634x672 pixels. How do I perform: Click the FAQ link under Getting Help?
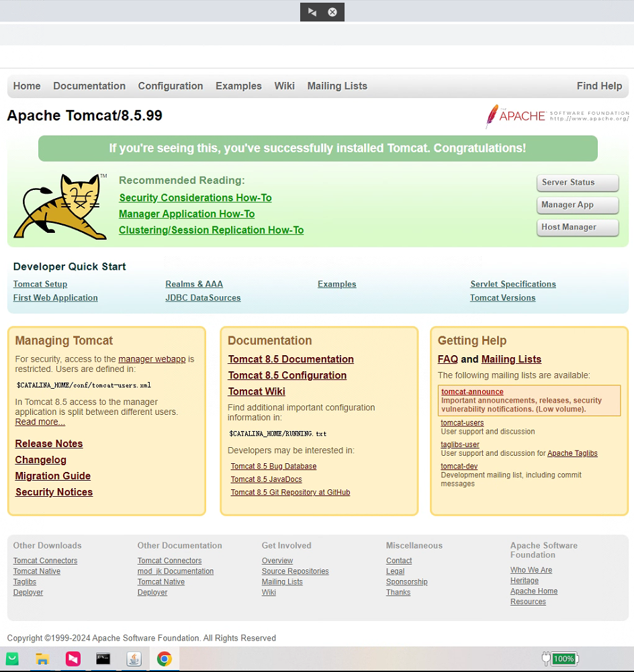[x=448, y=359]
